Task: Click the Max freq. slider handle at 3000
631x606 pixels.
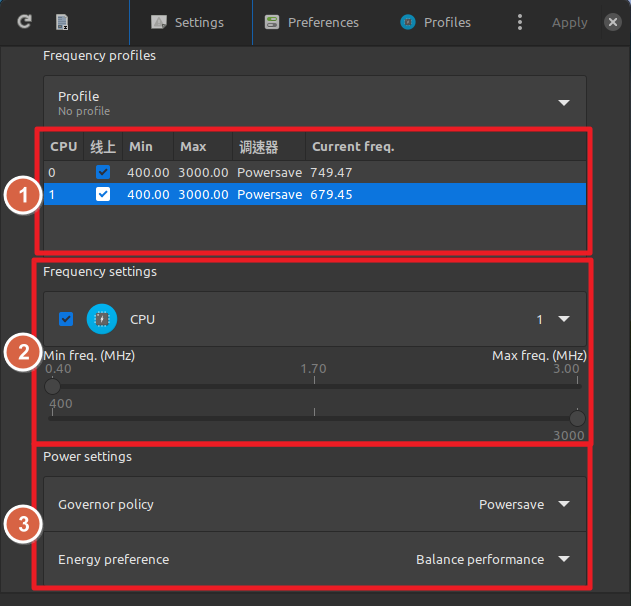Action: [x=577, y=418]
